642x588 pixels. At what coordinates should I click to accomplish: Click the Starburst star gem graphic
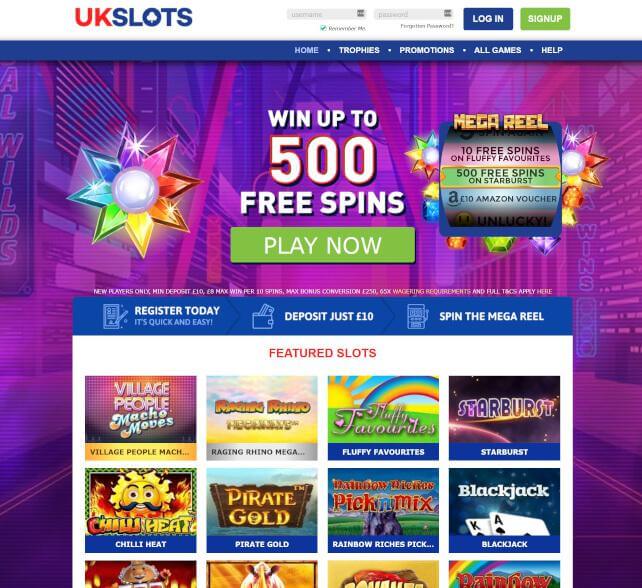coord(135,190)
